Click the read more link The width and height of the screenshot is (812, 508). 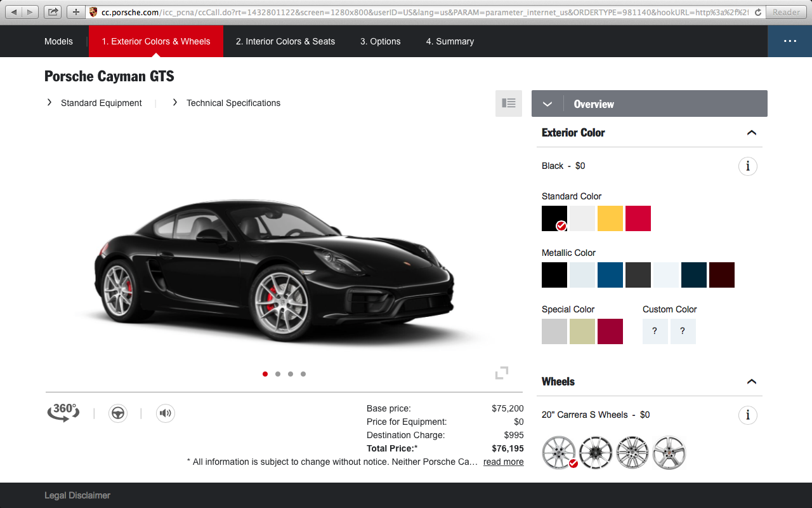[x=504, y=462]
